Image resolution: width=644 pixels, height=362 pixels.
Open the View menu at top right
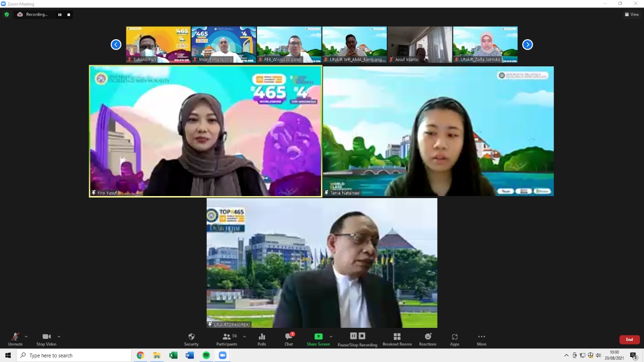[631, 15]
